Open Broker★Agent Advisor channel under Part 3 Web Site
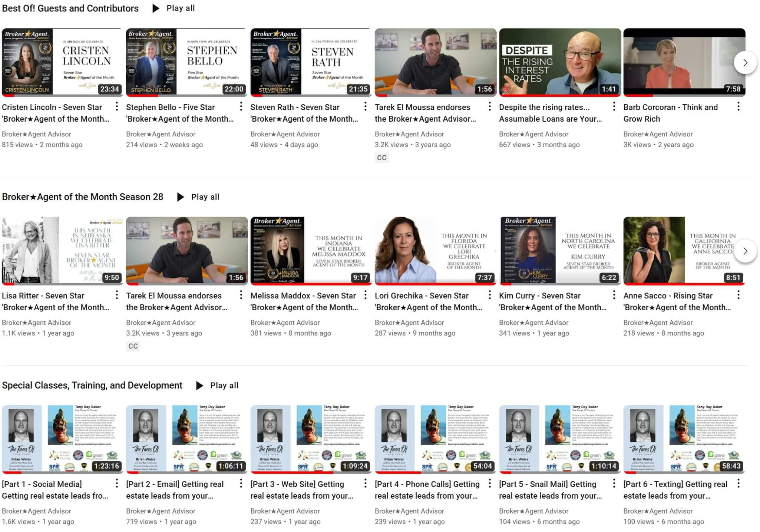 (x=285, y=511)
